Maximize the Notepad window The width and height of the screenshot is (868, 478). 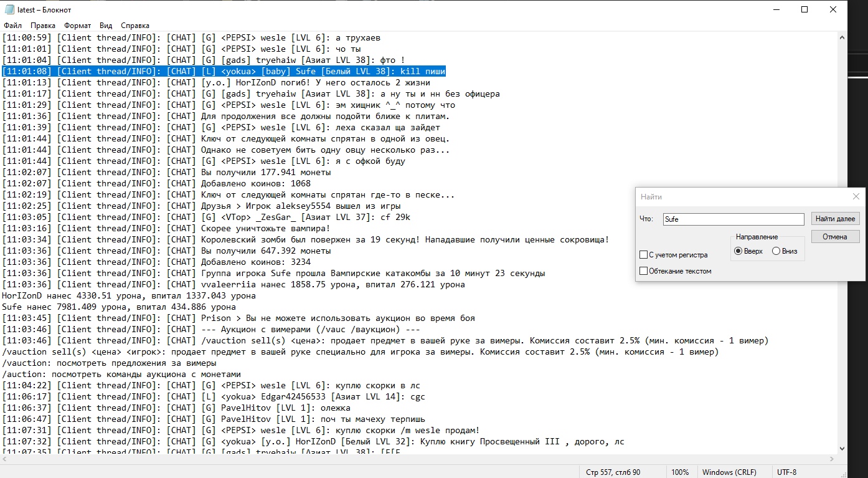pos(804,10)
